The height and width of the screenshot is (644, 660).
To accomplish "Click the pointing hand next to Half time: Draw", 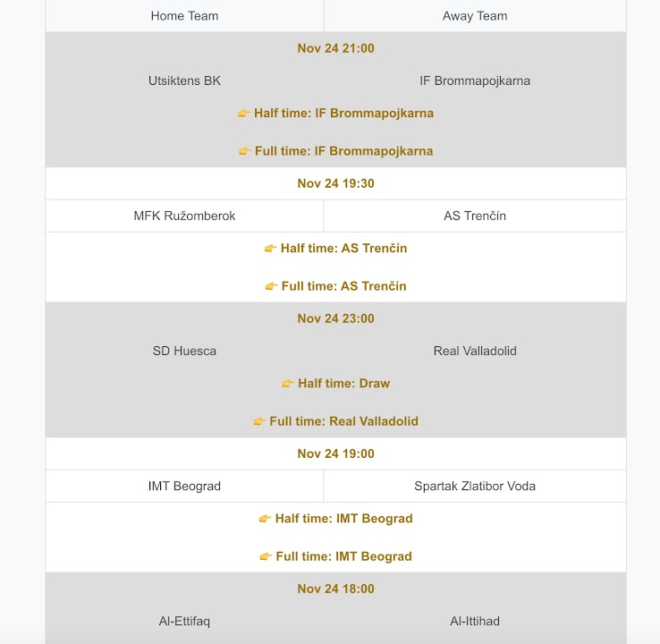I will [288, 384].
